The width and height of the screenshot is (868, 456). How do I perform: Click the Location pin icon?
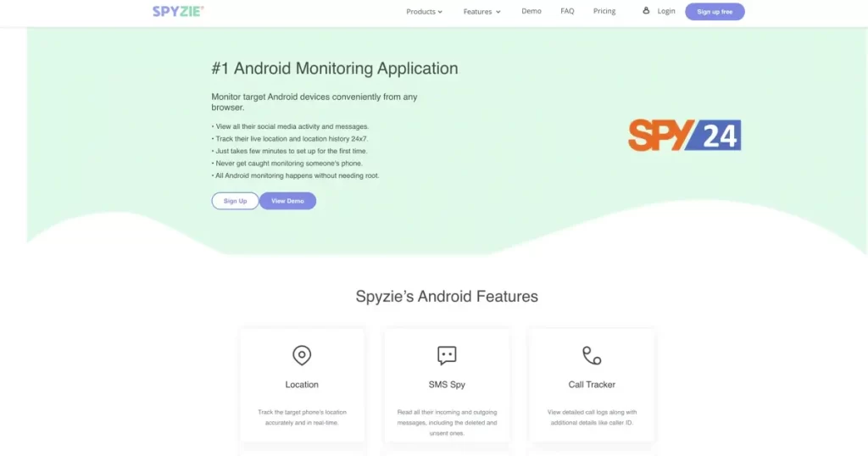click(x=302, y=355)
